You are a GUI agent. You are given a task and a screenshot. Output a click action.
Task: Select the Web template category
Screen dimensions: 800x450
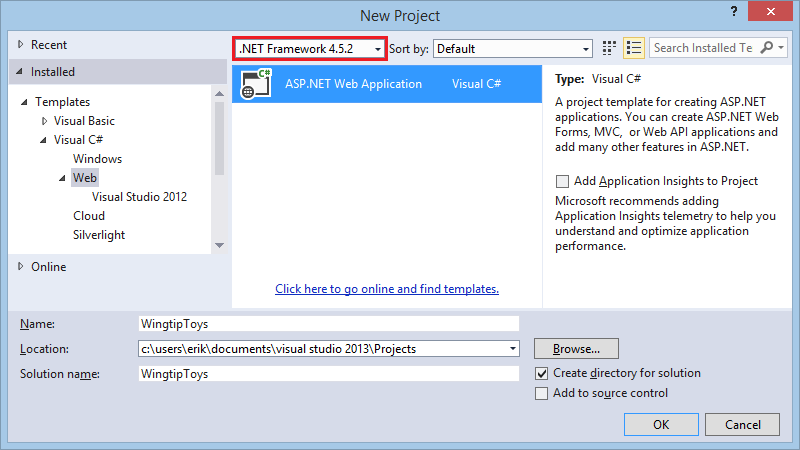pos(85,178)
